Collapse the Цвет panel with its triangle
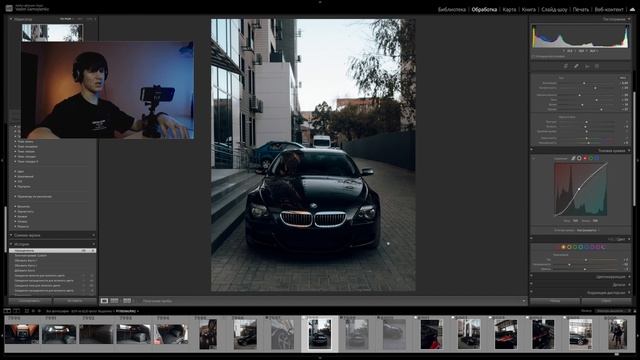The image size is (640, 360). [629, 239]
